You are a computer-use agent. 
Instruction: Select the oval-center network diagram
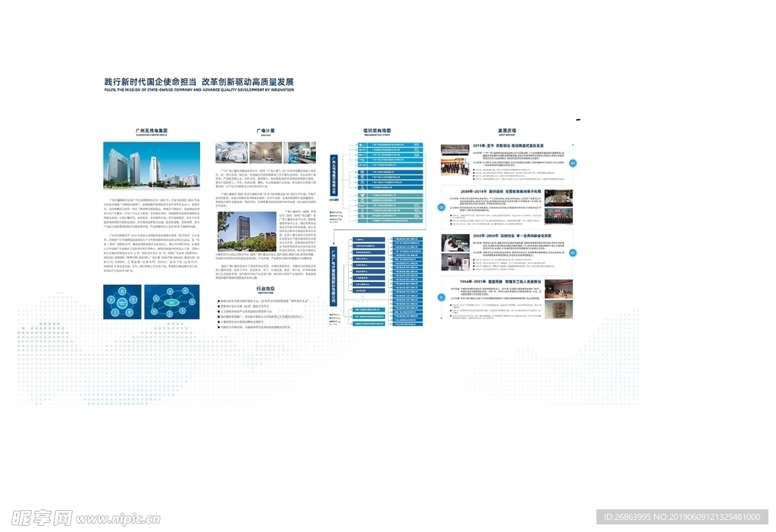(x=172, y=302)
